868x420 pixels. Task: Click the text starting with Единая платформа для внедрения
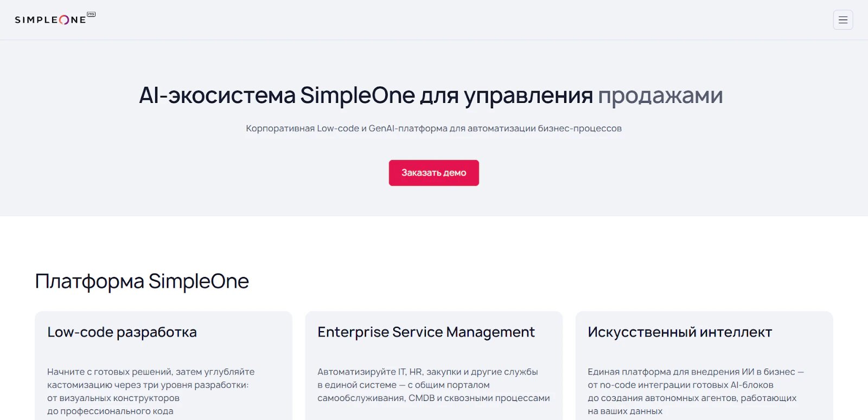pos(695,391)
